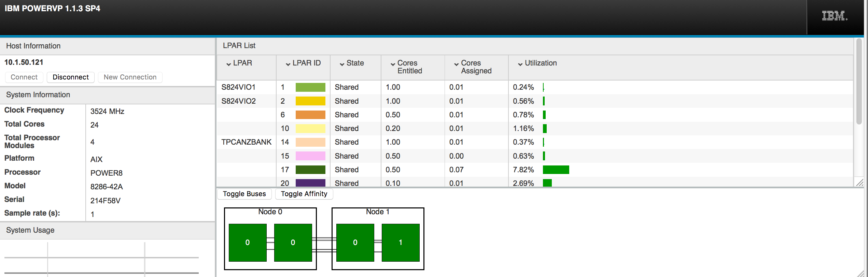Sort by State column chevron
This screenshot has width=868, height=277.
pos(342,64)
